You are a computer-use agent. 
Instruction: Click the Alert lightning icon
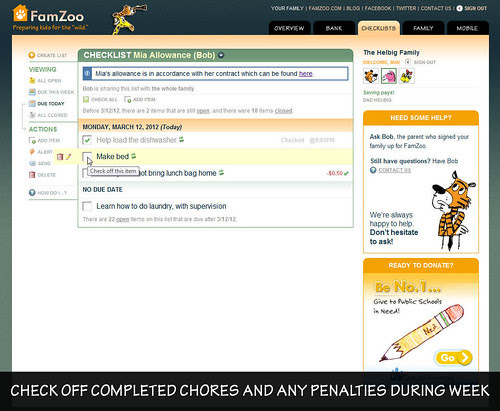[x=32, y=152]
